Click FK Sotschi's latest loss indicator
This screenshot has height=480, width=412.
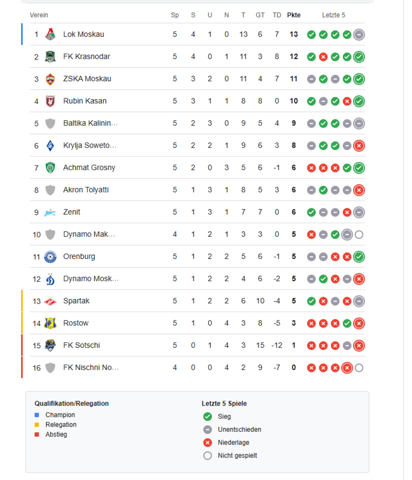359,346
